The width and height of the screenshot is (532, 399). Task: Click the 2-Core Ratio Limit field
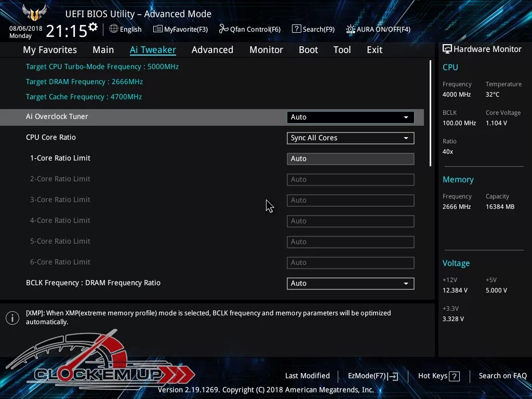point(351,179)
